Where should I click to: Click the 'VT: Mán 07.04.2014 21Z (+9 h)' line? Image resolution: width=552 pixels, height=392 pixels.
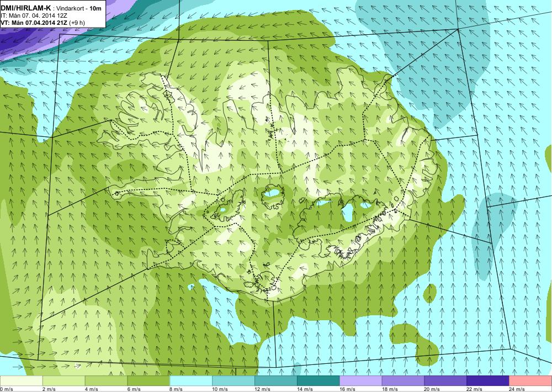point(43,23)
